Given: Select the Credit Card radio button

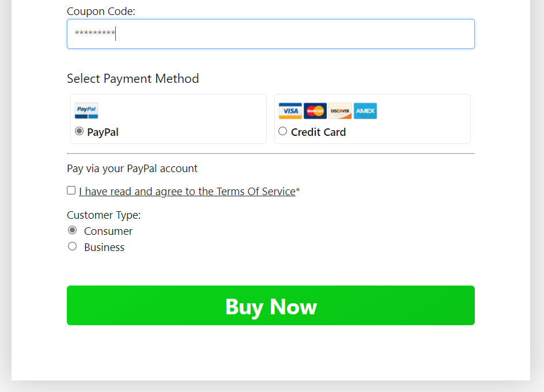Looking at the screenshot, I should pos(282,131).
